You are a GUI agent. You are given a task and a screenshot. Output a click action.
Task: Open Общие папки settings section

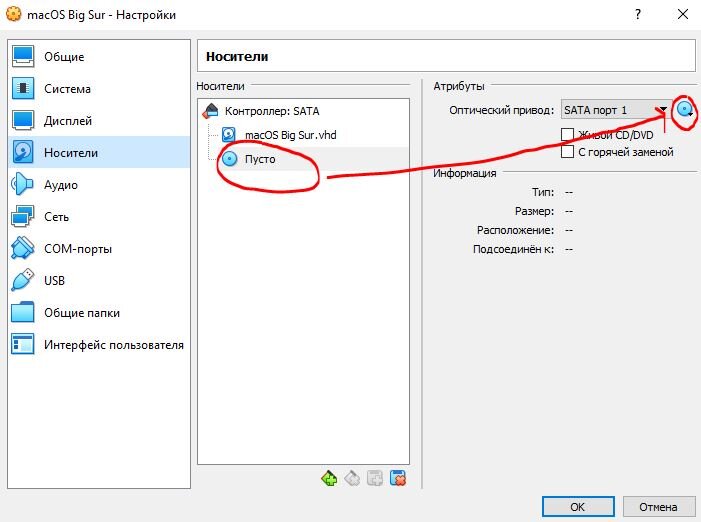click(99, 313)
